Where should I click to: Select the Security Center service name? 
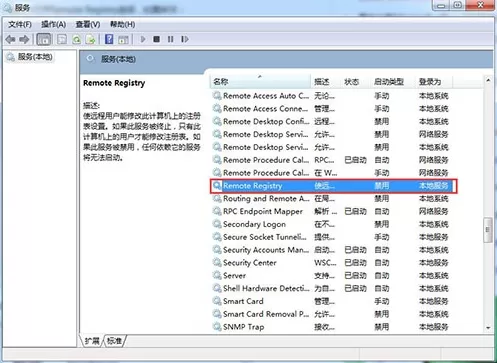coord(250,263)
